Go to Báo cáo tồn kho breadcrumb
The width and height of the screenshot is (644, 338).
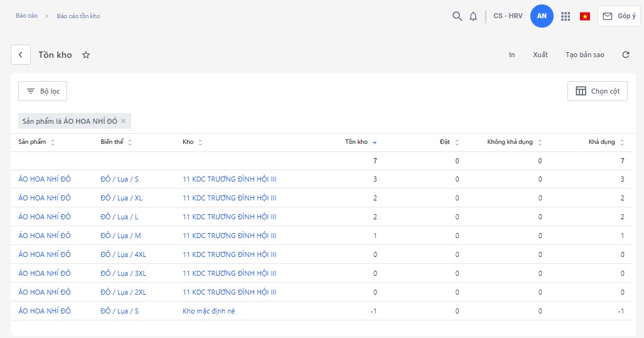tap(78, 16)
